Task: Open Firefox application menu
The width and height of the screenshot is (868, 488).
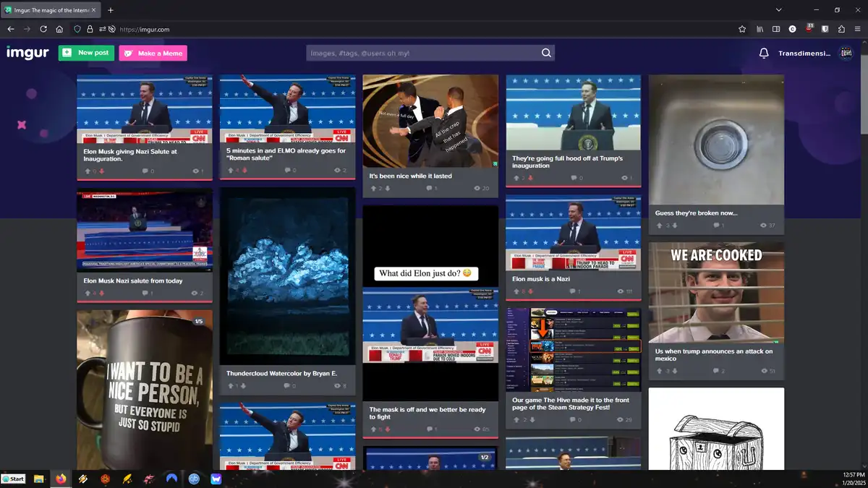Action: pos(857,30)
